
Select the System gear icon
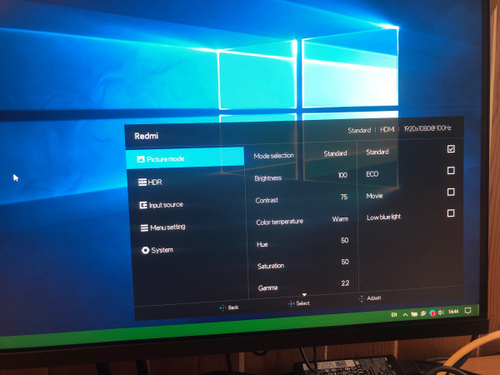point(145,250)
